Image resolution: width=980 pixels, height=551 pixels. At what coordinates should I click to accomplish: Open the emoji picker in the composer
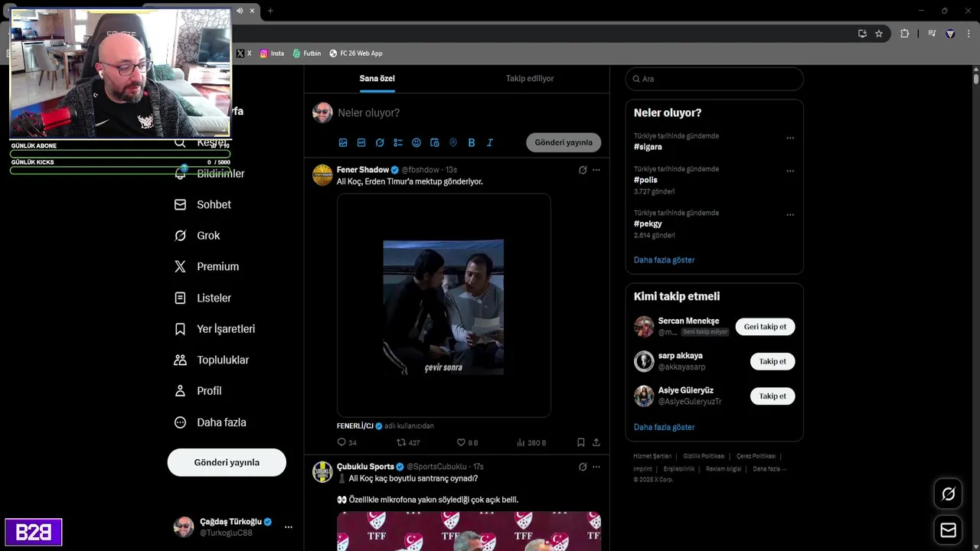coord(416,142)
